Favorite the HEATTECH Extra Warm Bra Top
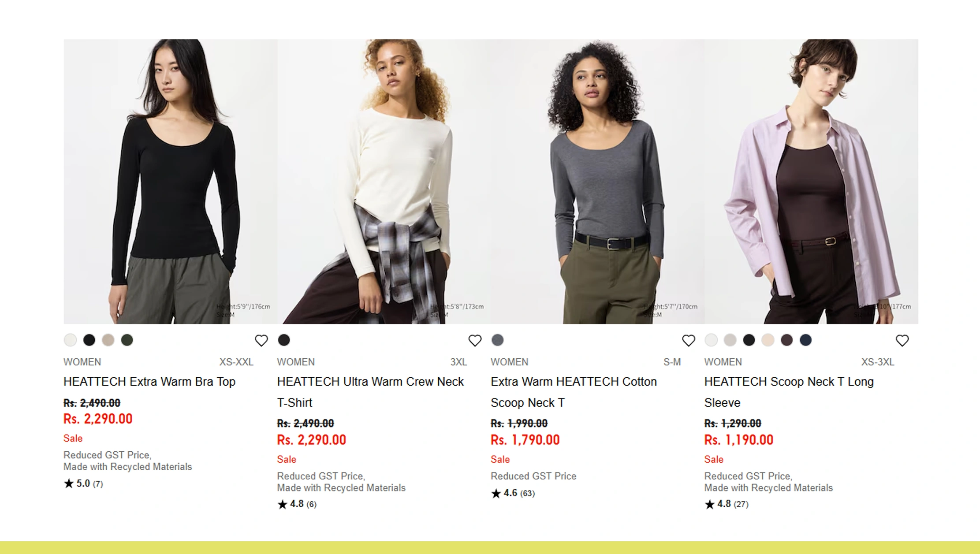980x554 pixels. click(261, 340)
